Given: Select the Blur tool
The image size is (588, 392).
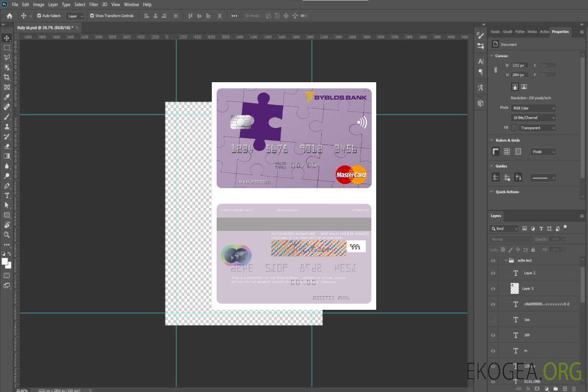Looking at the screenshot, I should (x=7, y=166).
